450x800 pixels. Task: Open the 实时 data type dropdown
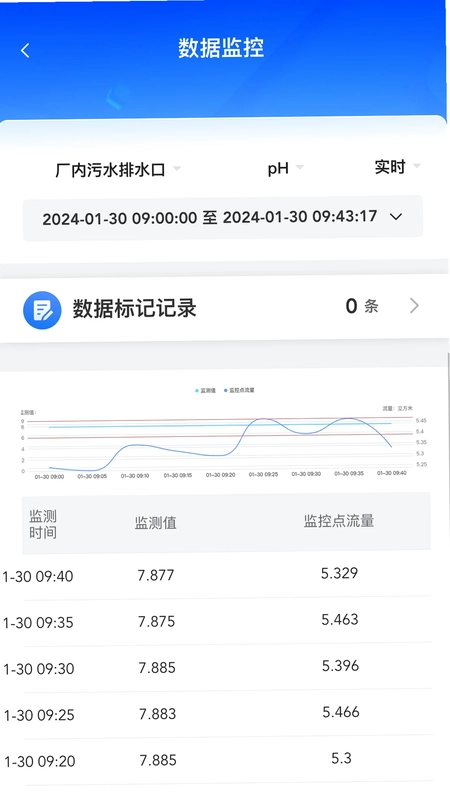coord(397,166)
